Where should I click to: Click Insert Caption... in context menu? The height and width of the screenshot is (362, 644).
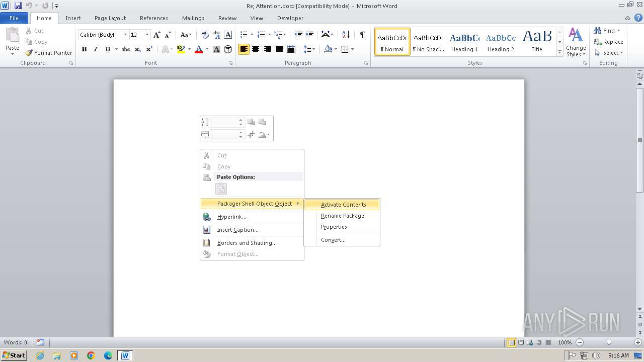pos(252,230)
